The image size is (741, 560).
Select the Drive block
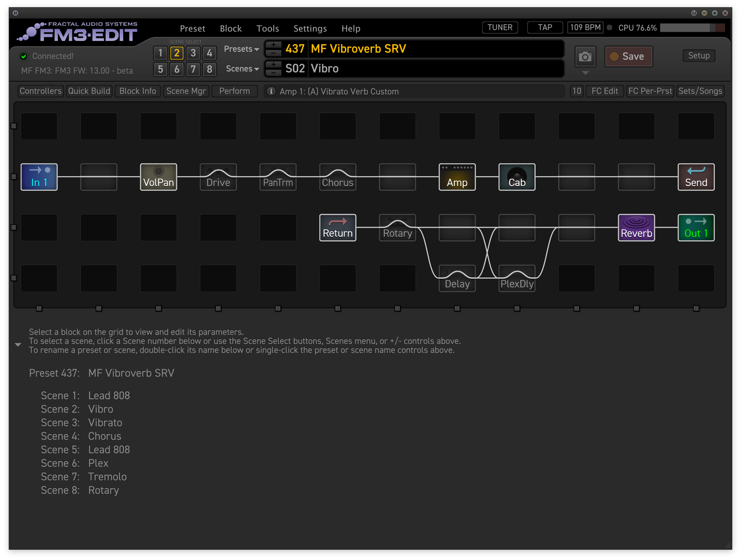click(218, 177)
